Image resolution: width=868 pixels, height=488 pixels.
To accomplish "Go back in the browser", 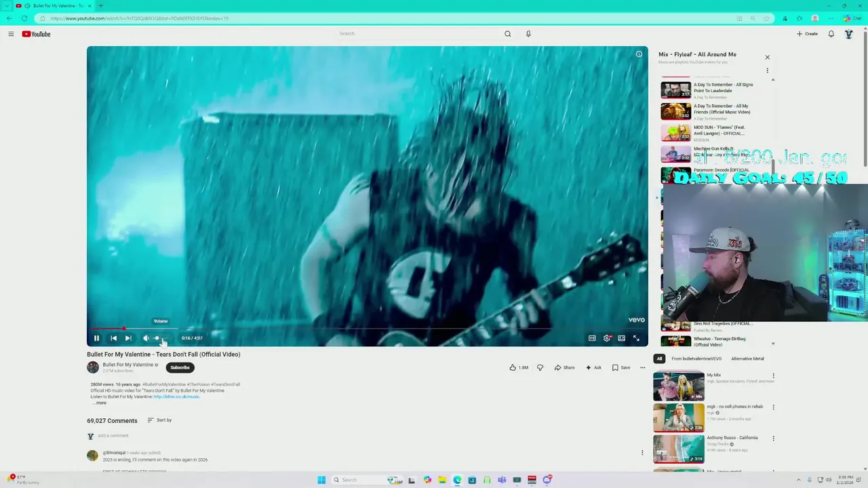I will click(9, 18).
